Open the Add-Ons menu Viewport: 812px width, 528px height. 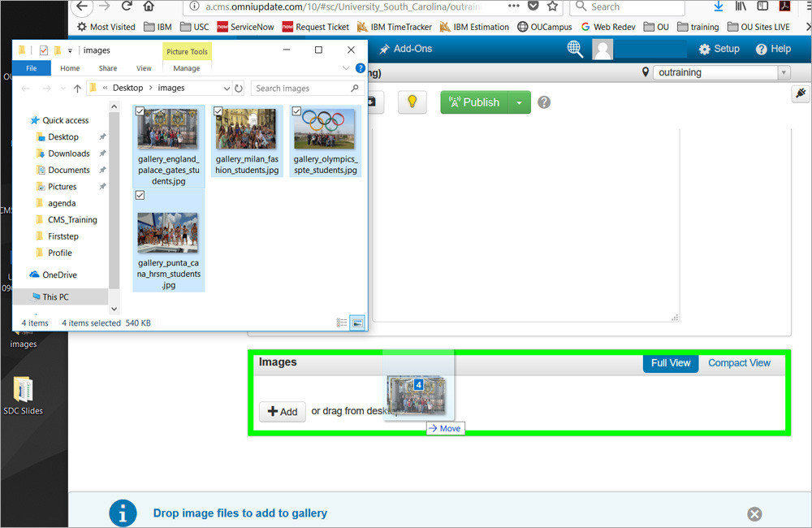405,50
